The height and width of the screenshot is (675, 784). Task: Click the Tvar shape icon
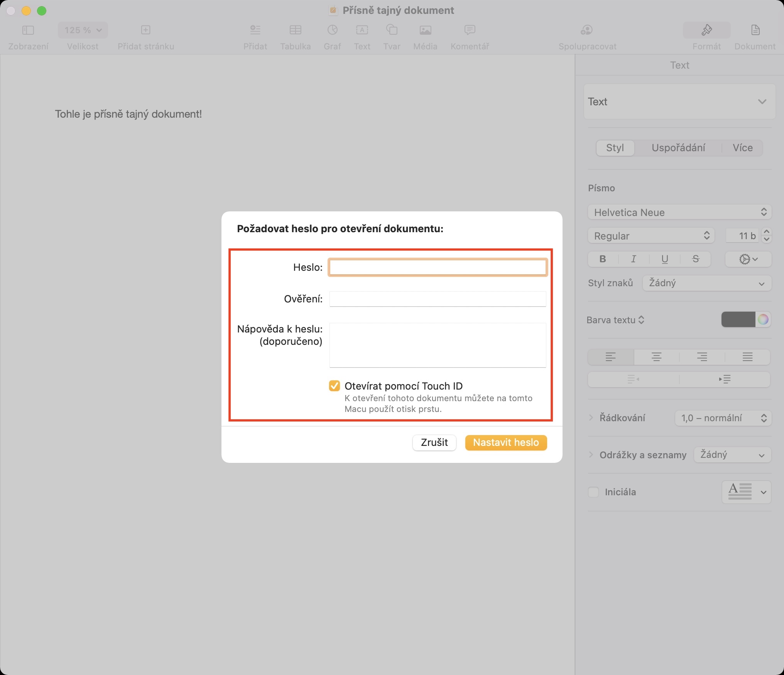pyautogui.click(x=392, y=30)
